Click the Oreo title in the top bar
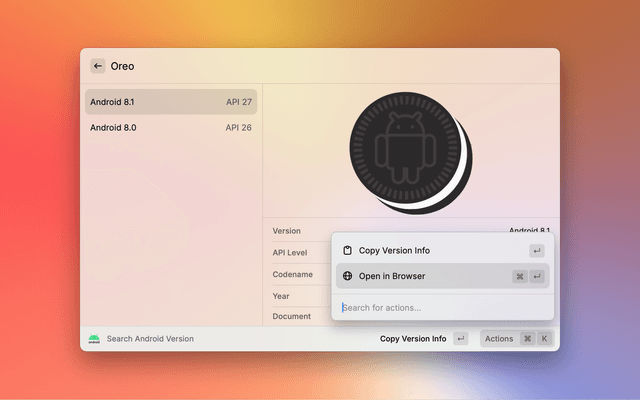640x400 pixels. tap(122, 66)
